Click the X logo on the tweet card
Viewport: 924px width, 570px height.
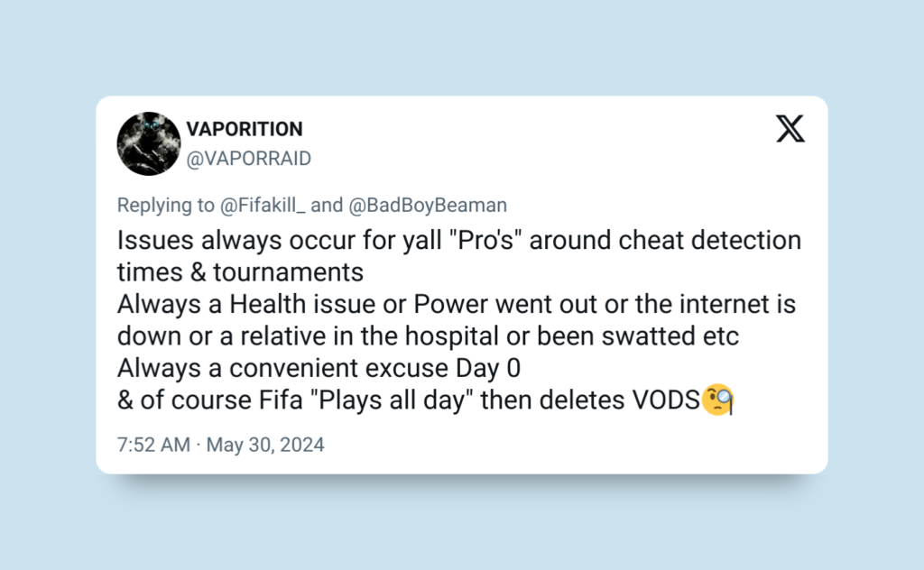(x=790, y=129)
